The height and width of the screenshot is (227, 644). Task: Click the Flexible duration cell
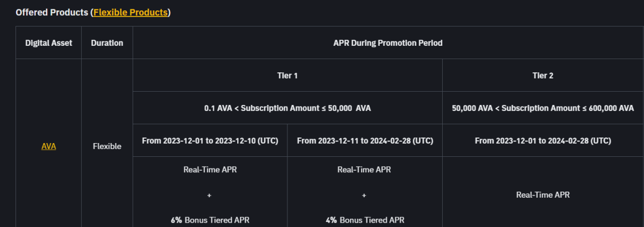[x=107, y=146]
